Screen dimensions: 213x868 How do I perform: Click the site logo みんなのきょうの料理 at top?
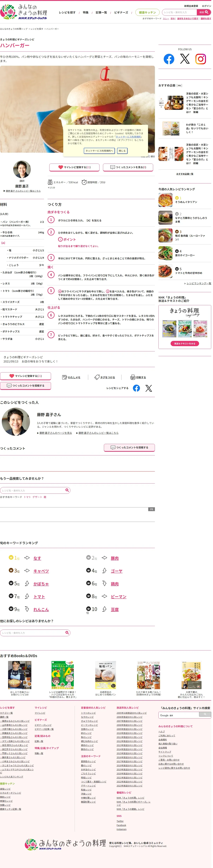tap(24, 12)
